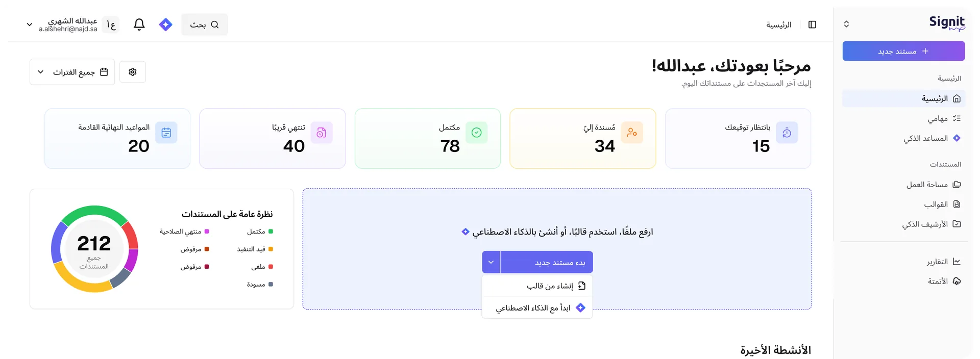
Task: Open the الأتمتة (Automation) sidebar icon
Action: 957,281
